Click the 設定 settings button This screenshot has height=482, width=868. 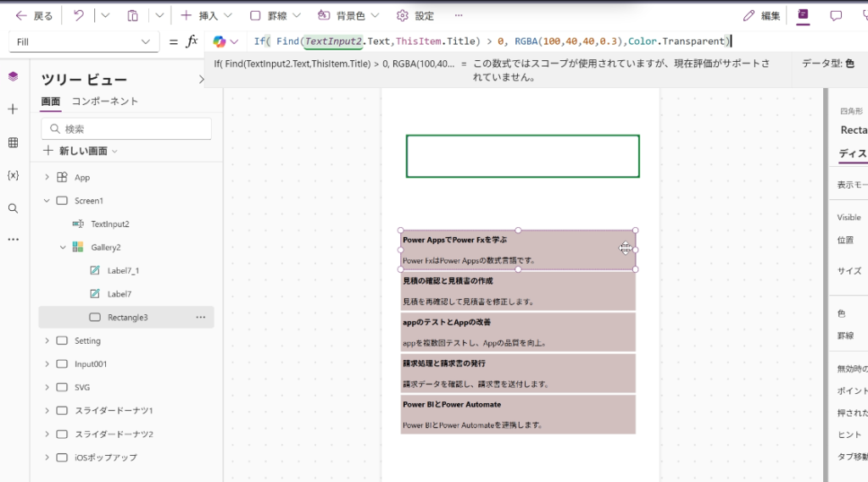point(415,15)
